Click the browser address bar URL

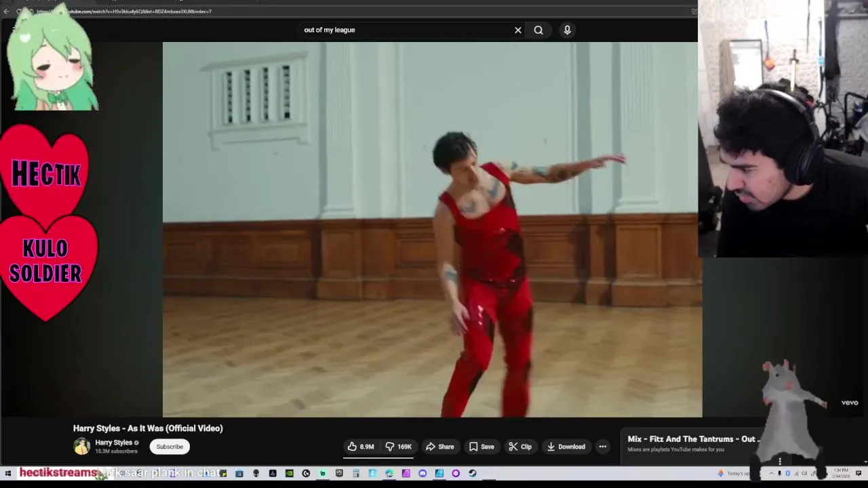point(124,12)
